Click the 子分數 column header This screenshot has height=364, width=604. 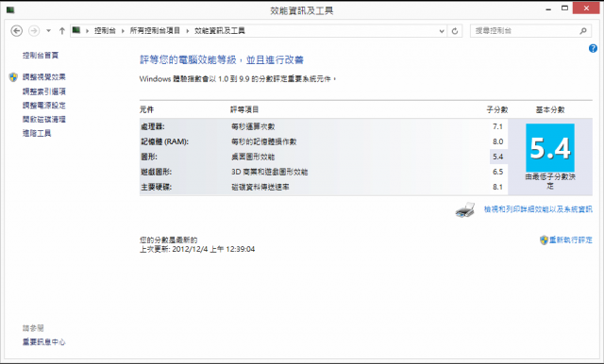pos(497,109)
